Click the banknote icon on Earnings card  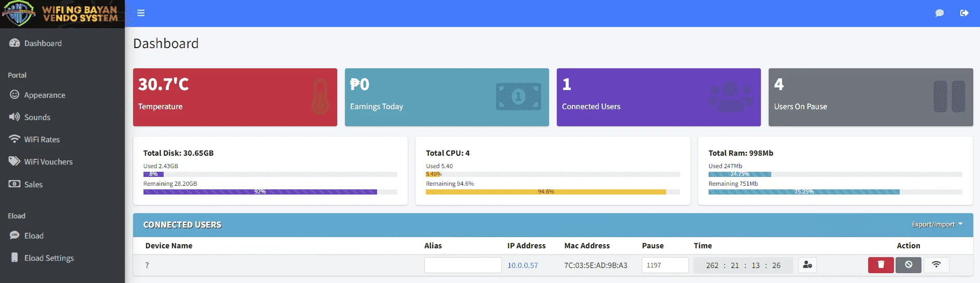518,97
